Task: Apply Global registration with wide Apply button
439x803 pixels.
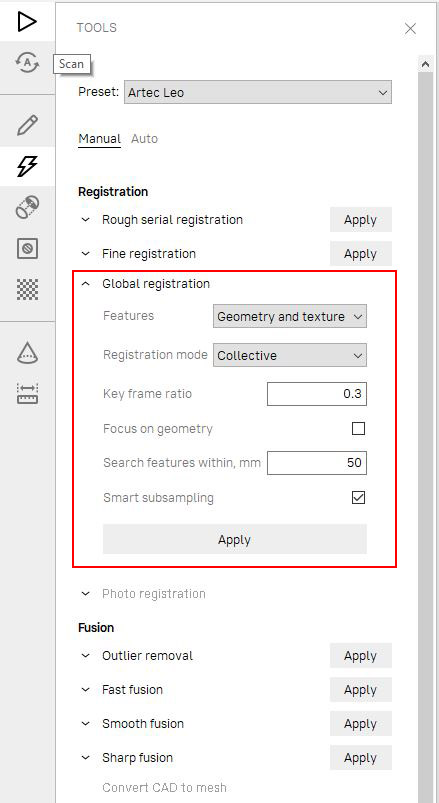Action: (x=235, y=539)
